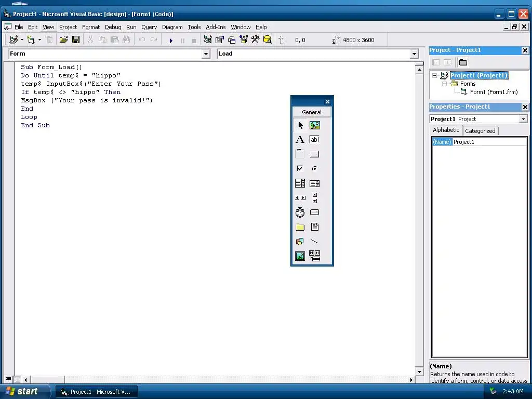The width and height of the screenshot is (532, 399).
Task: Select the OptionButton control in the toolbox
Action: coord(314,169)
